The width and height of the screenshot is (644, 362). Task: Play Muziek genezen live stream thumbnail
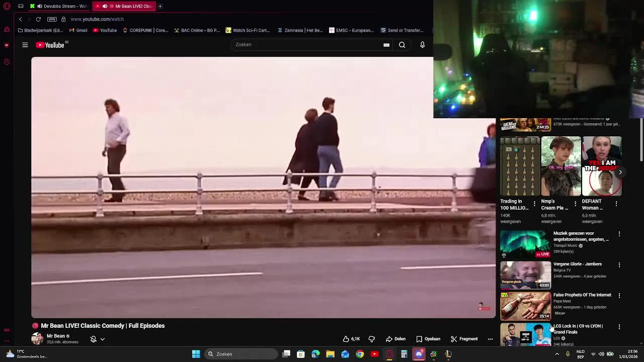tap(525, 244)
